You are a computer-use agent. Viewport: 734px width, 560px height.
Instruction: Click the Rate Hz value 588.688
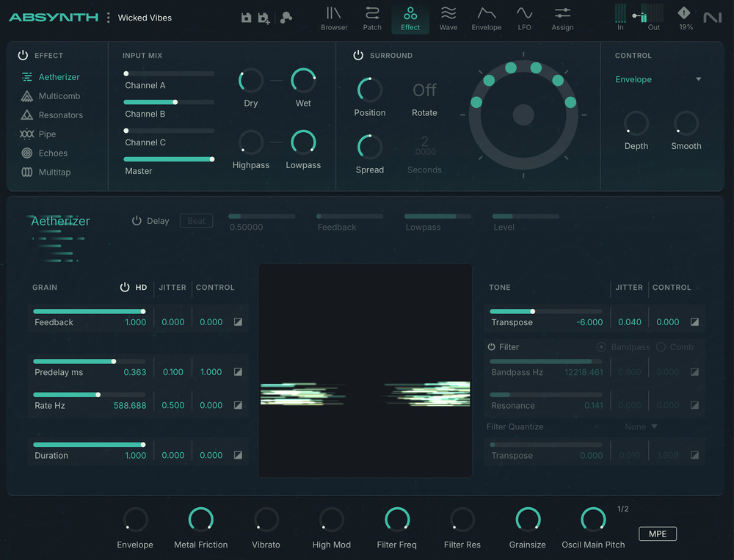coord(130,405)
